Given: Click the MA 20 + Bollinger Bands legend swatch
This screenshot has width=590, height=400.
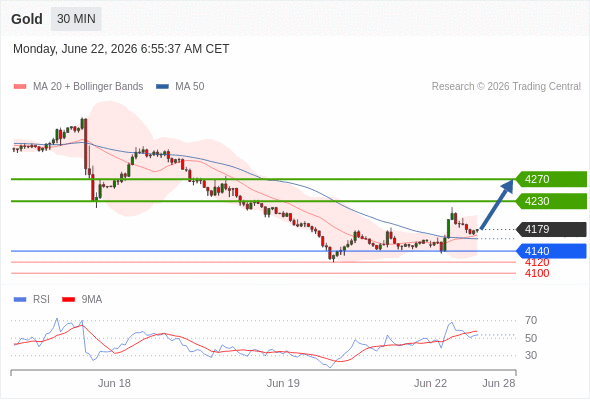Looking at the screenshot, I should pyautogui.click(x=20, y=87).
